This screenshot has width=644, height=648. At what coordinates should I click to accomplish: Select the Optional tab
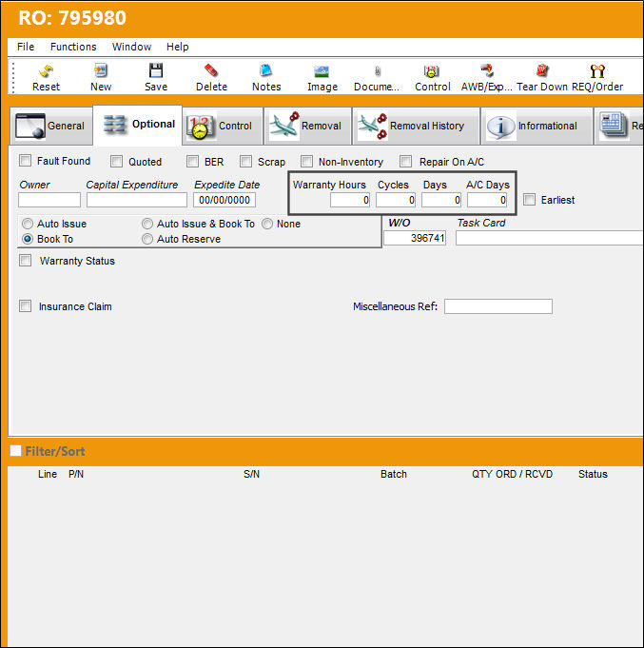138,125
